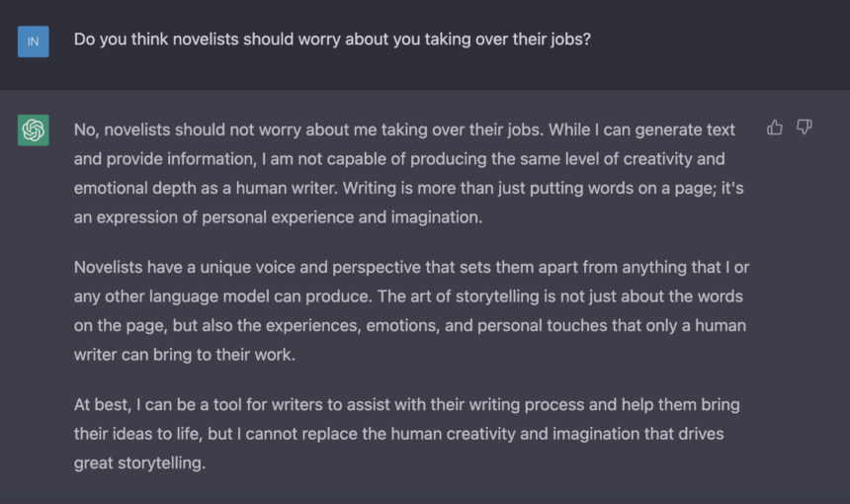Click the line starting 'No, novelists should not worry'

click(404, 130)
